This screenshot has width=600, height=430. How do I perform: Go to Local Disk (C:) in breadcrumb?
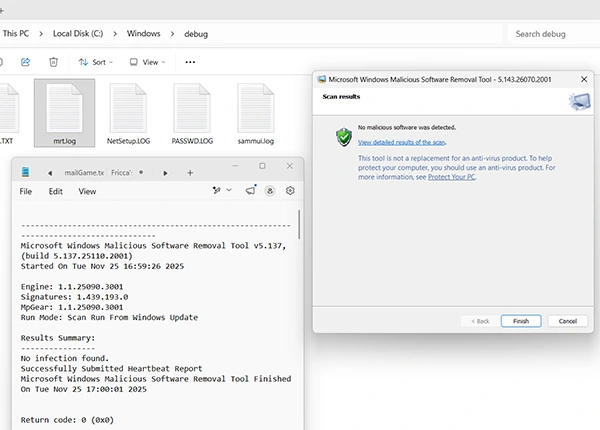coord(78,34)
